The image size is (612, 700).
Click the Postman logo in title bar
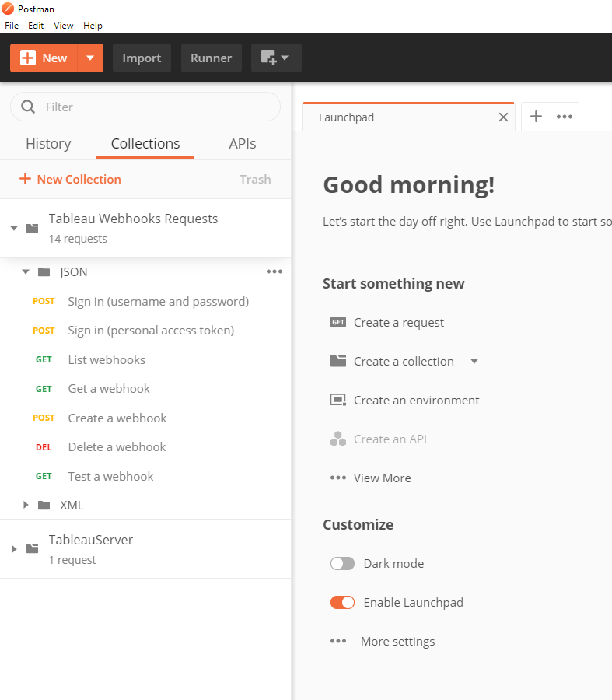[x=8, y=9]
